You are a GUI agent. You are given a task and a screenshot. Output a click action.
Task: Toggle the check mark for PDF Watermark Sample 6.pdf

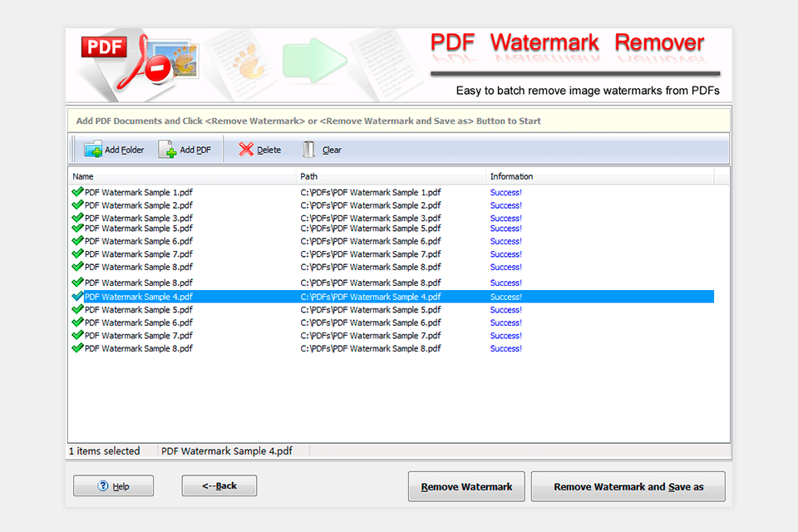click(76, 241)
